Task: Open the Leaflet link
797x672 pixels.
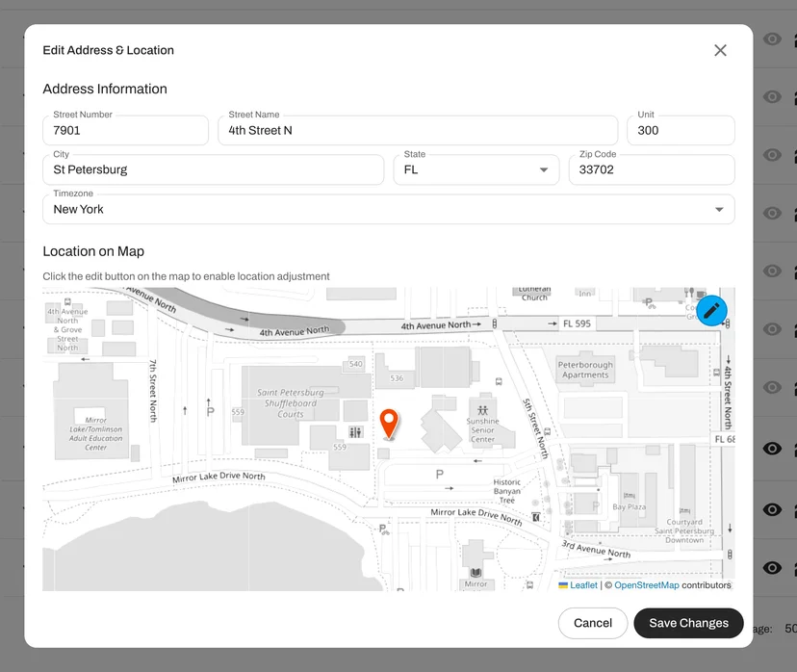Action: tap(583, 585)
